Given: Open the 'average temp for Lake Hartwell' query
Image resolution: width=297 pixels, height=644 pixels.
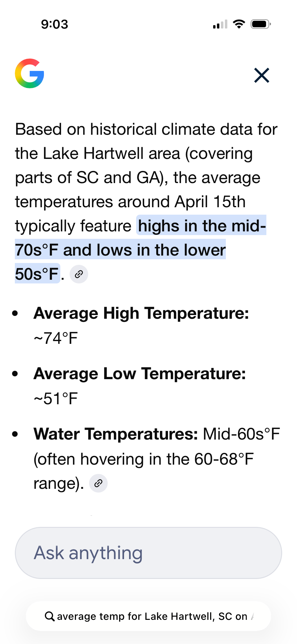Looking at the screenshot, I should coord(152,616).
